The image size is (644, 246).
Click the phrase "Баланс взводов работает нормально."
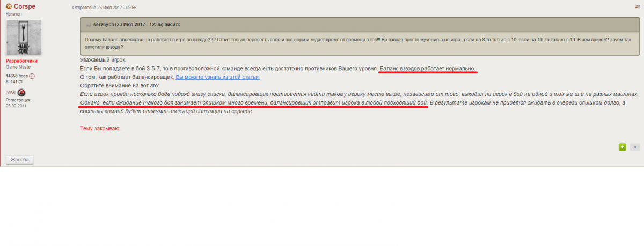(x=427, y=69)
